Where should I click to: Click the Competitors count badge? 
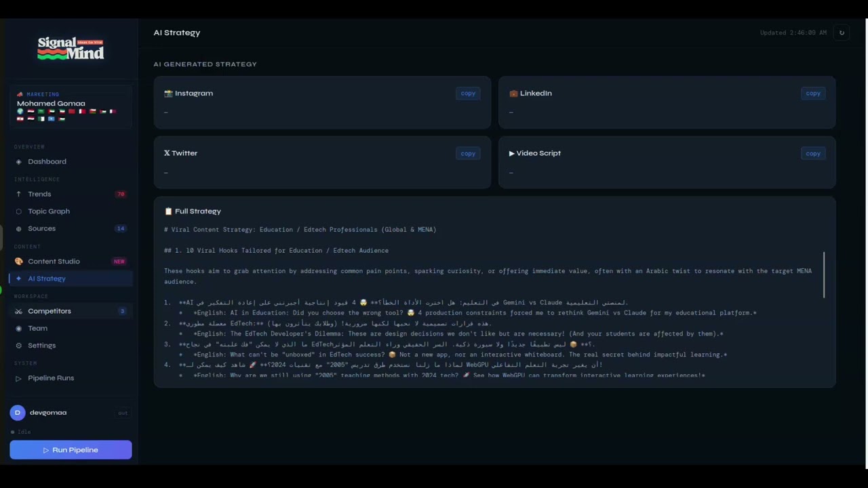[x=122, y=311]
